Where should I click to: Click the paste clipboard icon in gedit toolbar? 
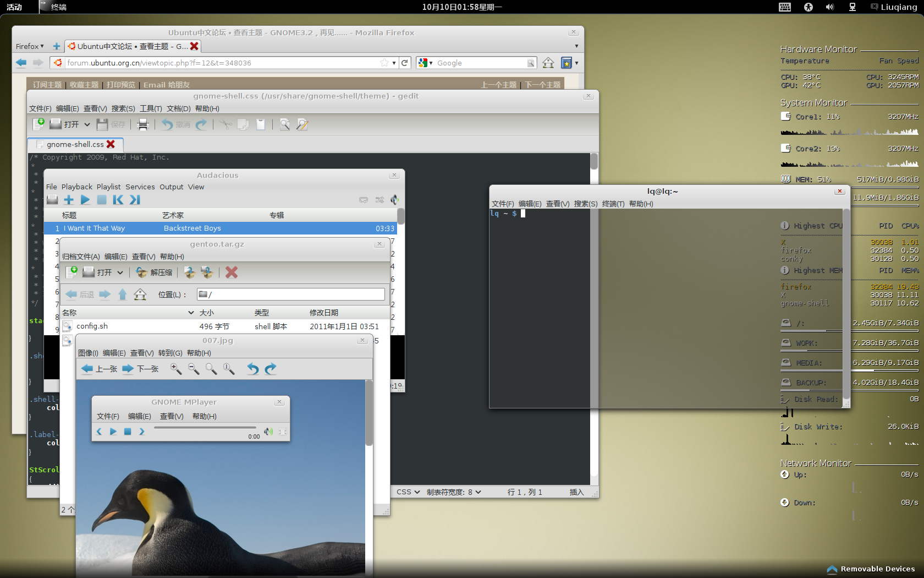261,124
